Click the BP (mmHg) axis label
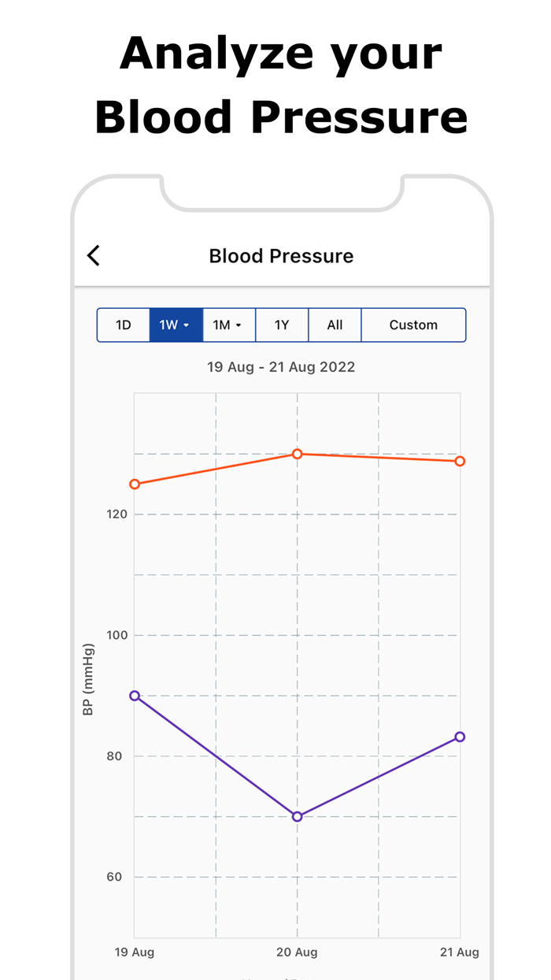 89,676
